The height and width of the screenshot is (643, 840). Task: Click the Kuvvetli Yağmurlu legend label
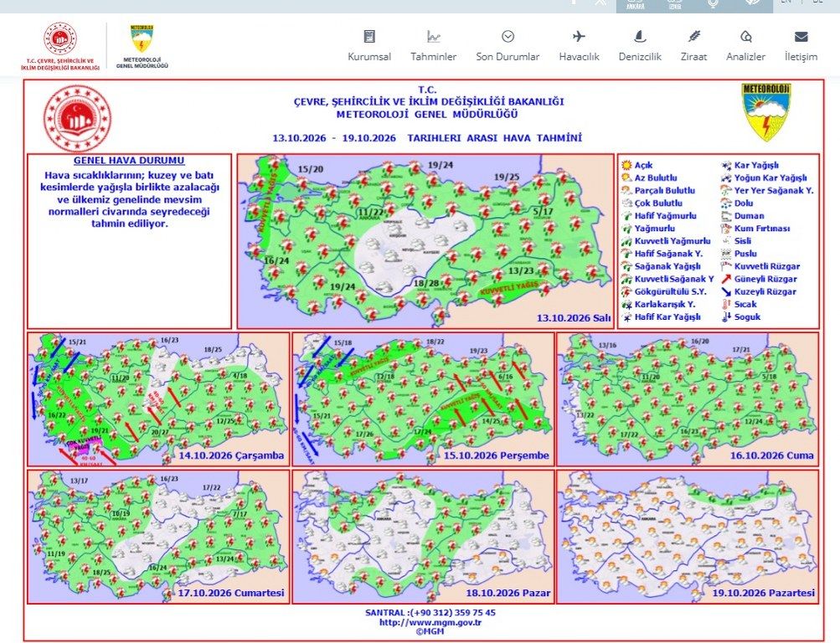(x=673, y=241)
